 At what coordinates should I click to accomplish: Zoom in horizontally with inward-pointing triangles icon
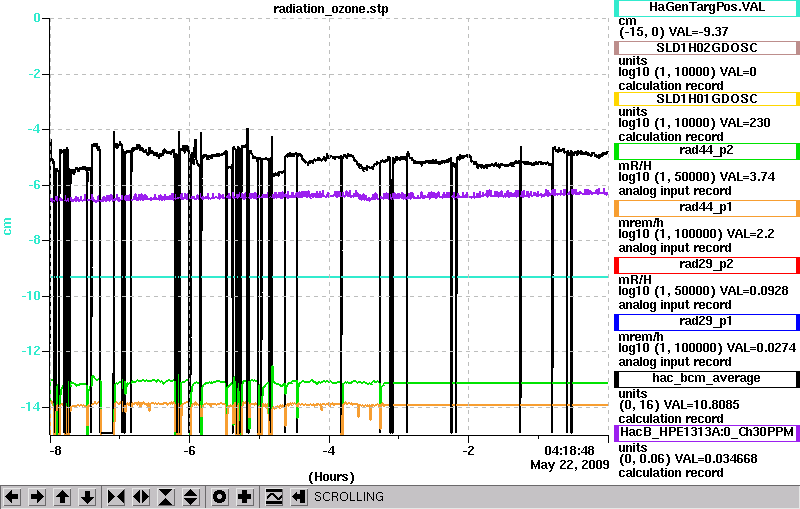tap(116, 497)
